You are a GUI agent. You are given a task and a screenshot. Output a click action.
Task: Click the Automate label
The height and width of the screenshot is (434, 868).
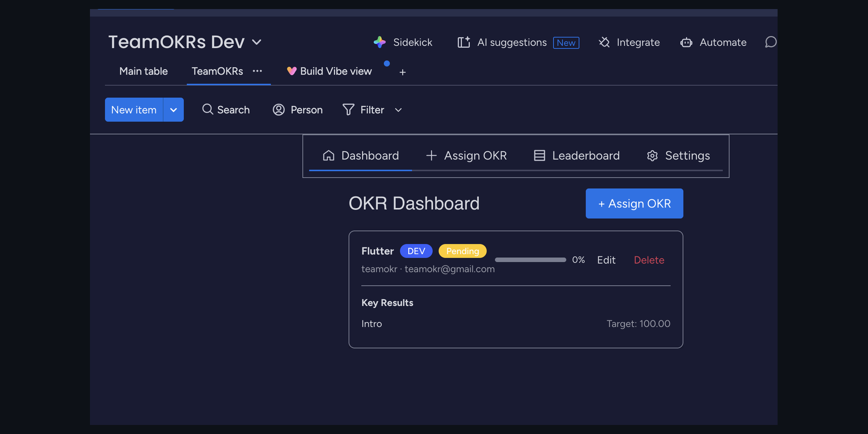pos(723,42)
